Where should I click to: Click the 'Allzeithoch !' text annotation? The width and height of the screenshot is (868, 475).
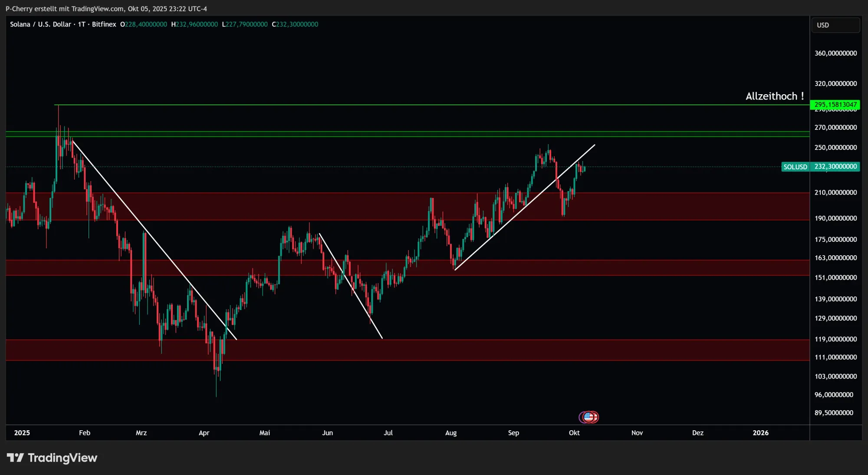774,96
